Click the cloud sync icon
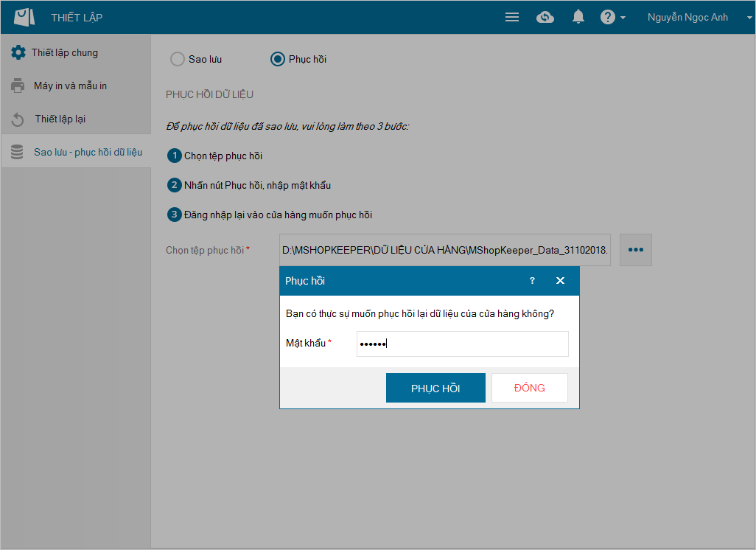The height and width of the screenshot is (550, 756). tap(545, 18)
